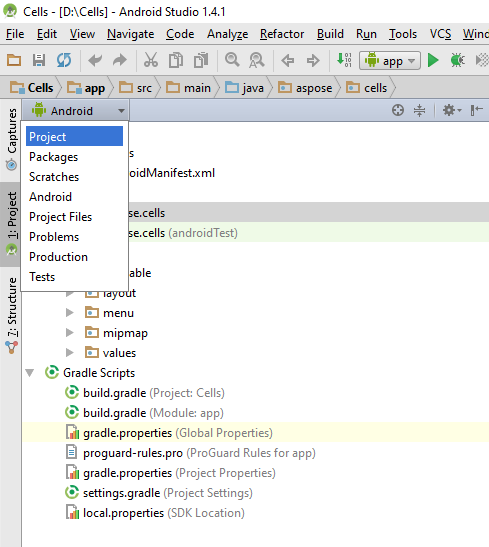
Task: Open the Android view selector dropdown
Action: (77, 111)
